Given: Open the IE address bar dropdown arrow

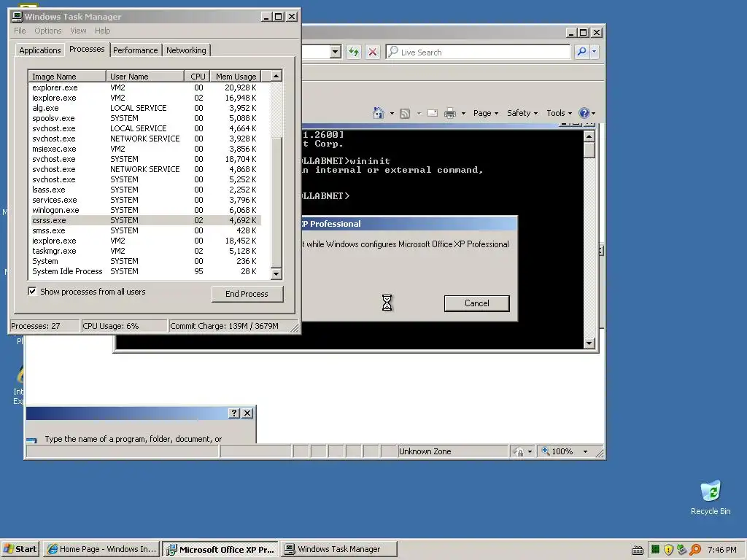Looking at the screenshot, I should click(x=336, y=52).
